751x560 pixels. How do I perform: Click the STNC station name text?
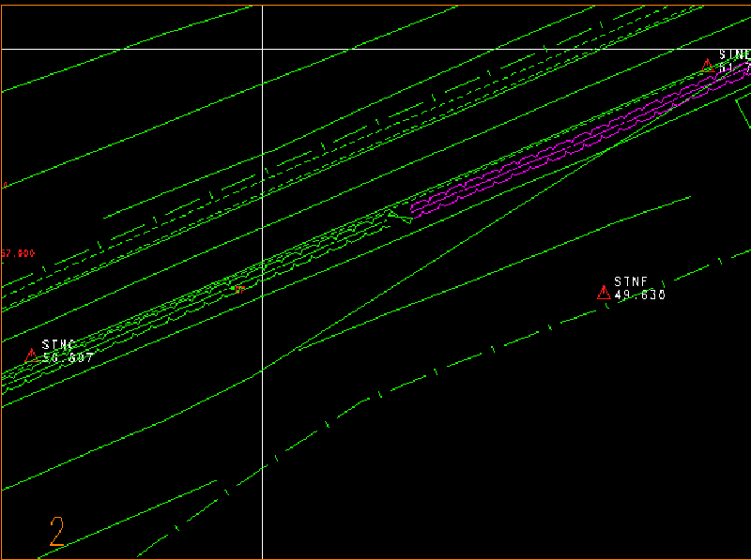58,345
